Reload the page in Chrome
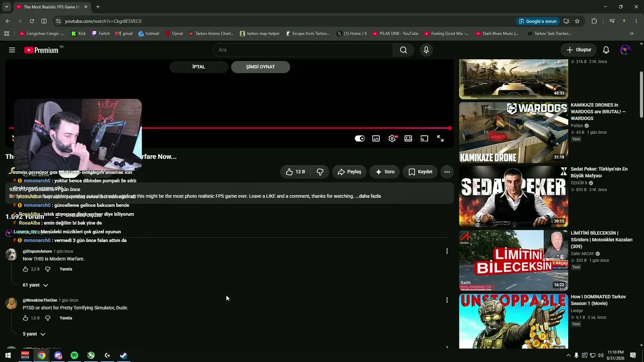Image resolution: width=644 pixels, height=362 pixels. coord(32,21)
